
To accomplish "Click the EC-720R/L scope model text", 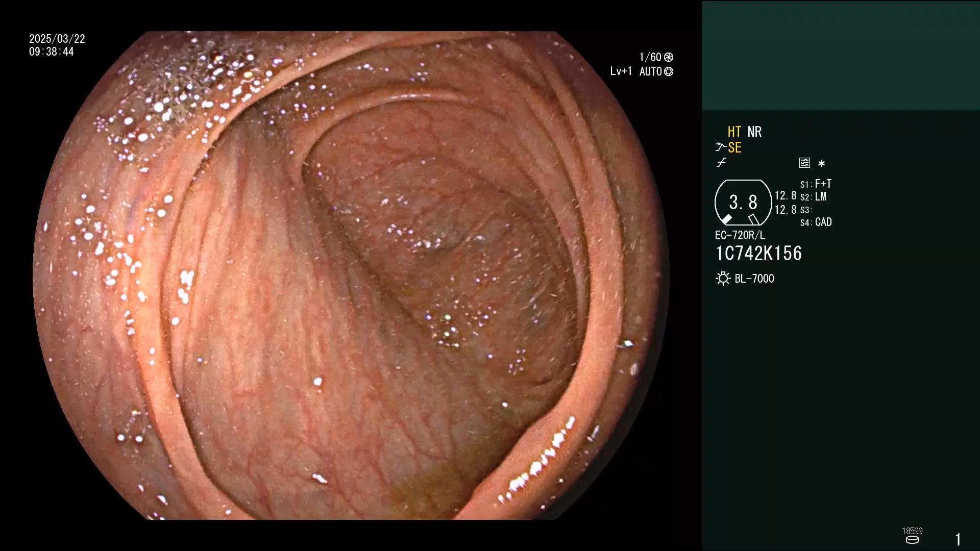I will [x=740, y=235].
